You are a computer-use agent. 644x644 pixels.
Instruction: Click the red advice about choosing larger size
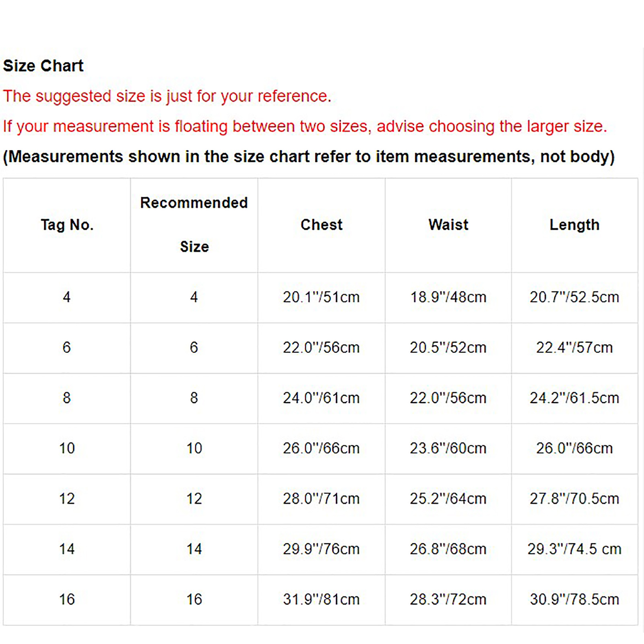point(305,126)
